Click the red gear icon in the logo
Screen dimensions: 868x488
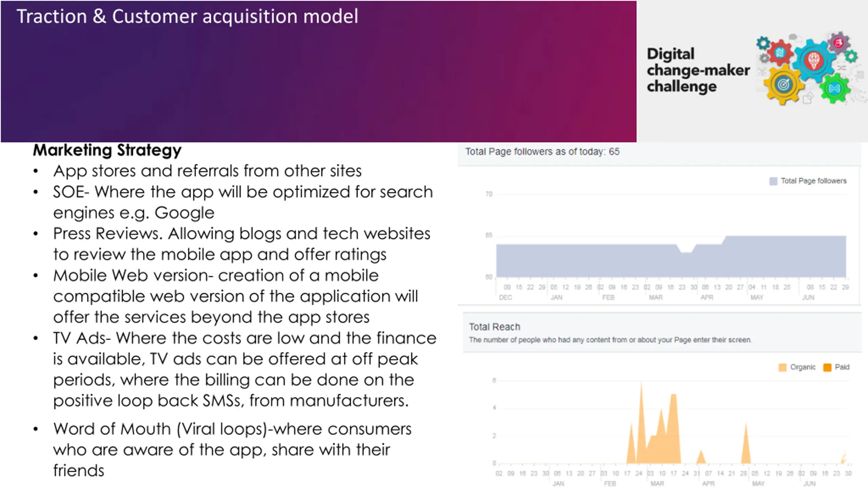pyautogui.click(x=780, y=53)
